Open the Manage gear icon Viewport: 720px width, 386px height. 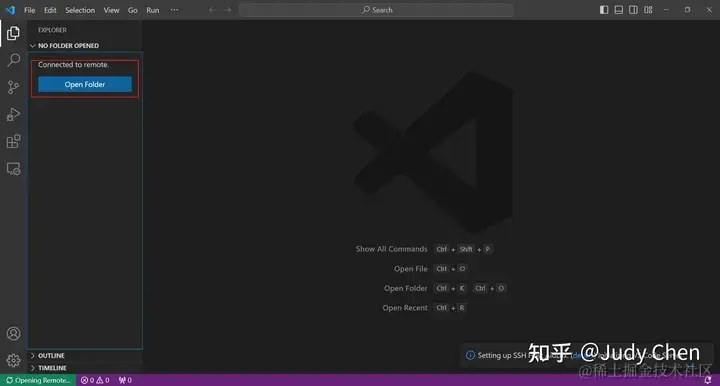point(13,360)
